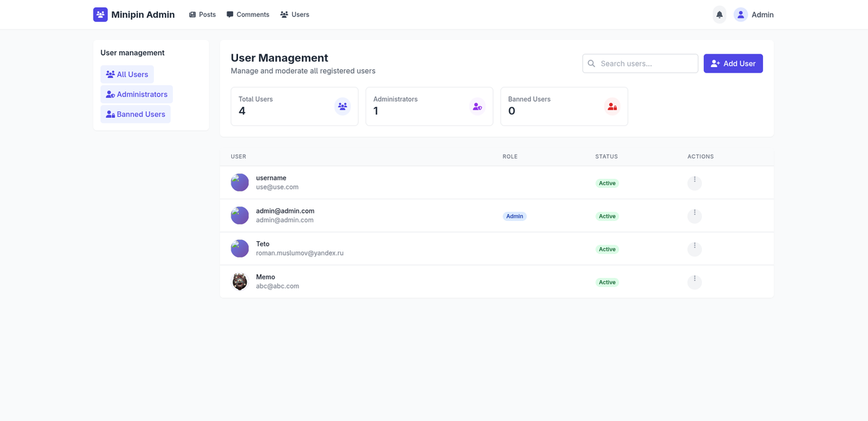Click the User management sidebar heading
Screen dimensions: 868x421
[x=132, y=53]
